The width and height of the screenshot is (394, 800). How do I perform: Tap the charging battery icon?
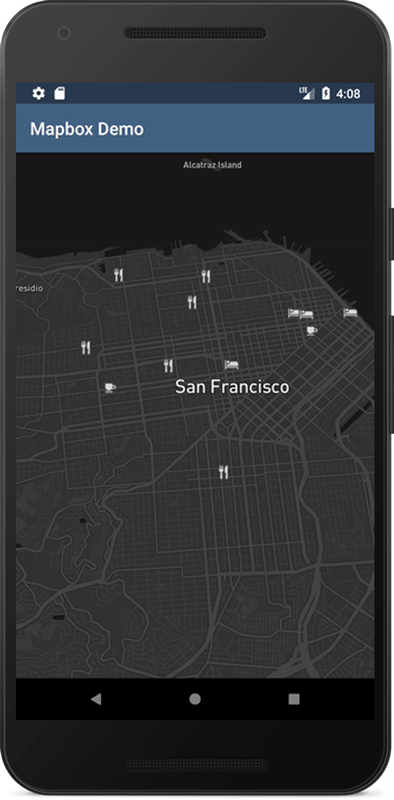click(x=326, y=93)
